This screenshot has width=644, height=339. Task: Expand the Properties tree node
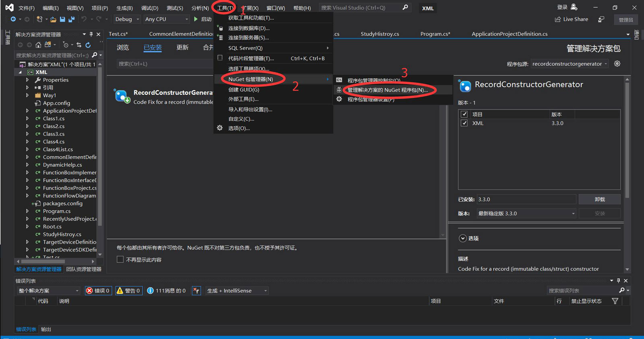point(27,80)
